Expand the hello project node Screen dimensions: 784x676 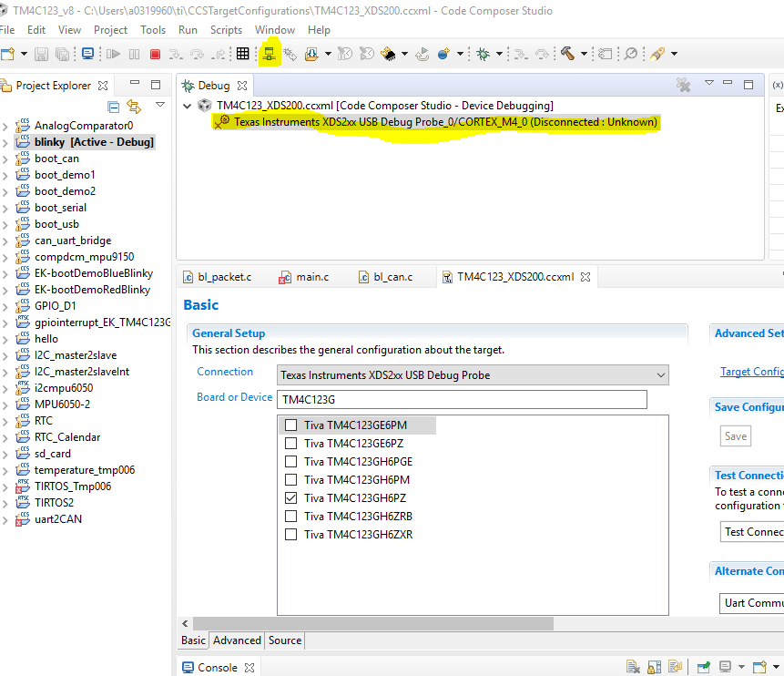[5, 339]
